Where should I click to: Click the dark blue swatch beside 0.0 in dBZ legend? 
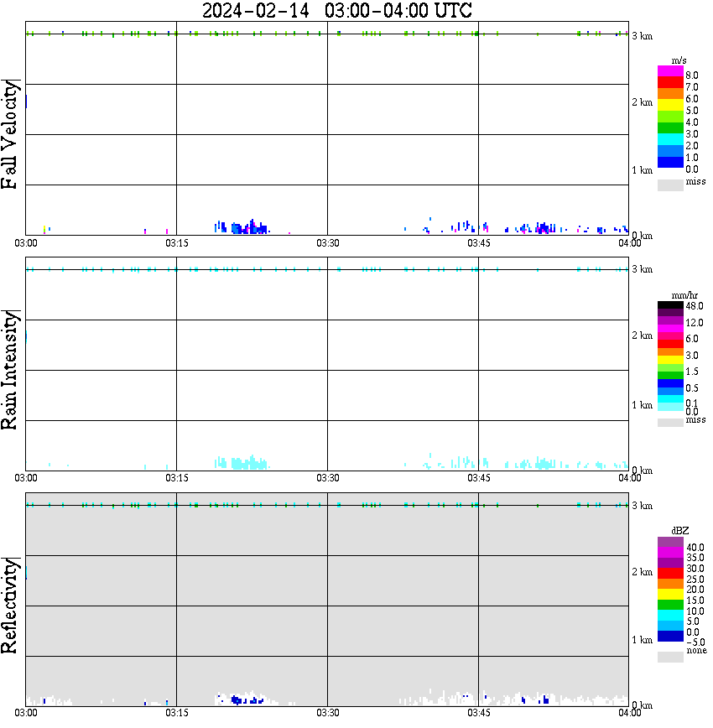point(670,637)
